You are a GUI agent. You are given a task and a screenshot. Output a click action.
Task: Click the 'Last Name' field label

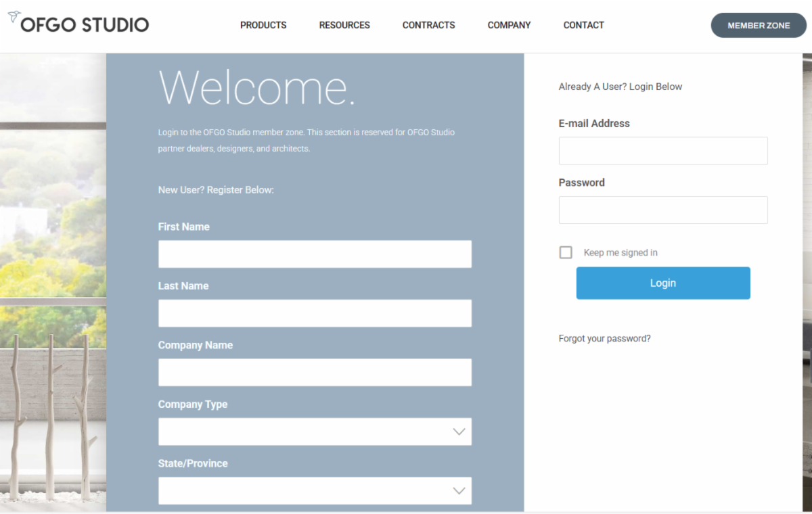point(183,286)
